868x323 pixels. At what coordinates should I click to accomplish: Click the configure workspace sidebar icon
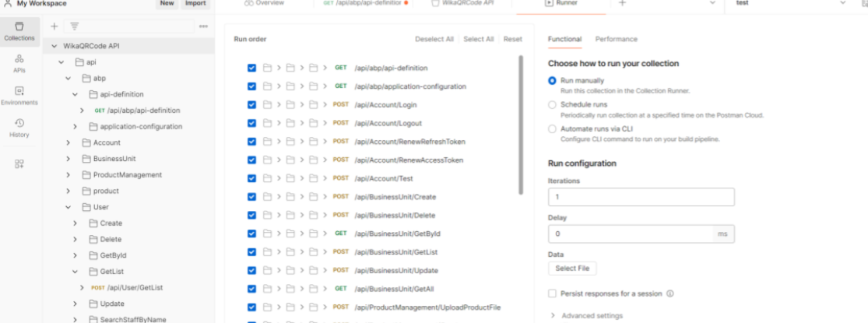pyautogui.click(x=19, y=163)
